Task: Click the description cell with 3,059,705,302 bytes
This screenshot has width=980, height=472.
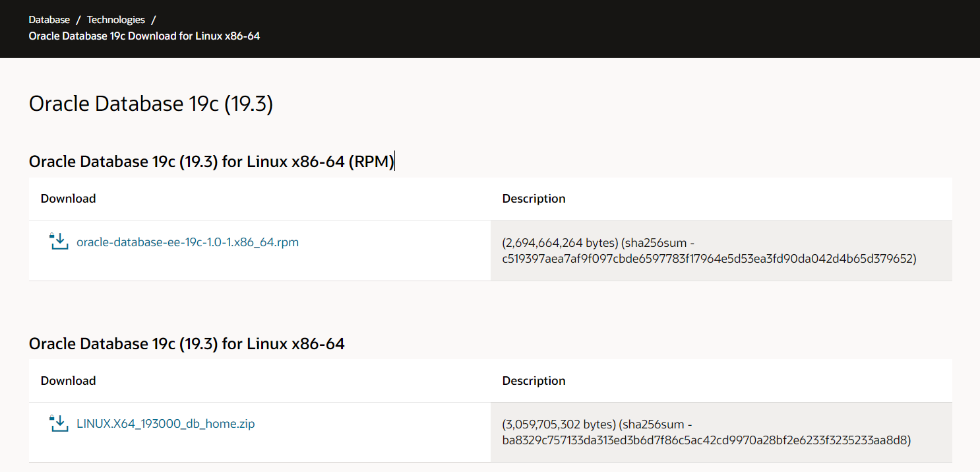Action: 721,432
